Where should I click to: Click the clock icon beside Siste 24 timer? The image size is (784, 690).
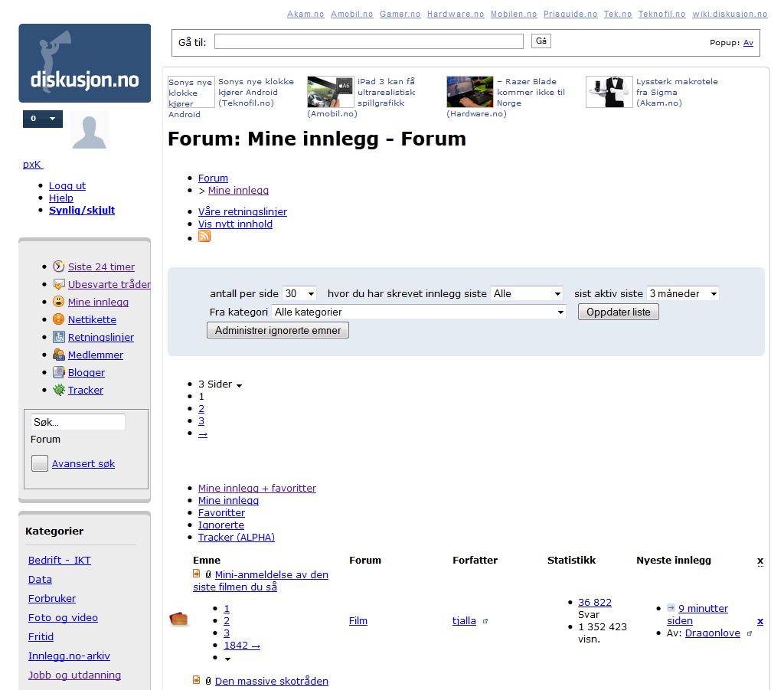(58, 266)
